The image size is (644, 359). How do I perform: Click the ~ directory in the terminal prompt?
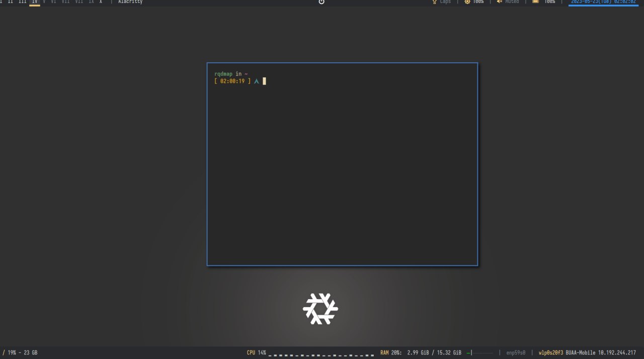[x=246, y=74]
